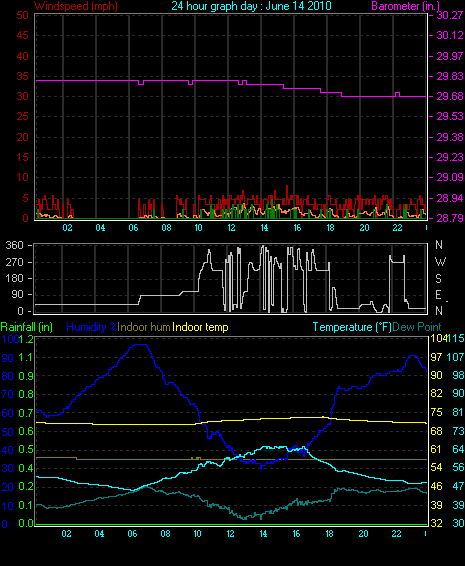465x566 pixels.
Task: Click green rainfall scale value 0.5
Action: click(x=26, y=449)
